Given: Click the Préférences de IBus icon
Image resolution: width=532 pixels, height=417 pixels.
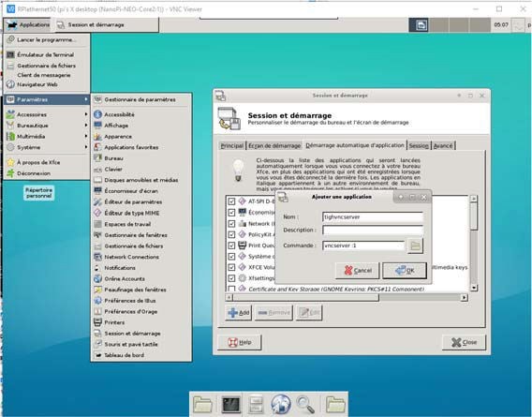Looking at the screenshot, I should click(97, 301).
